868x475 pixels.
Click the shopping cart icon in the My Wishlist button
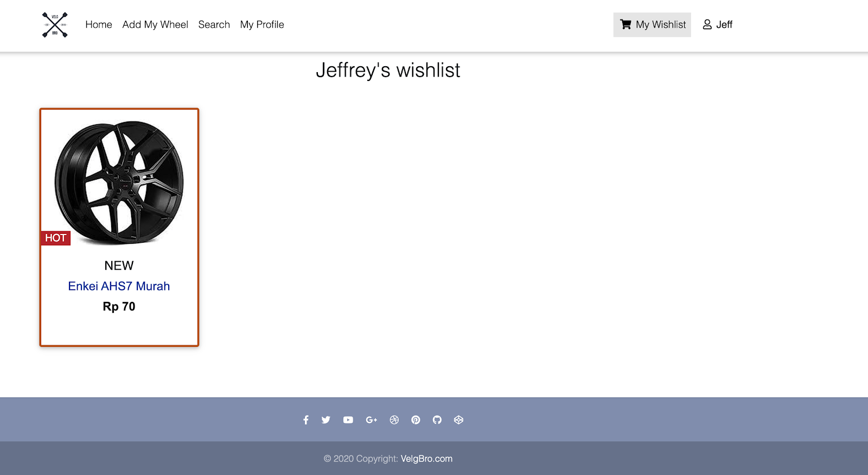(x=626, y=24)
